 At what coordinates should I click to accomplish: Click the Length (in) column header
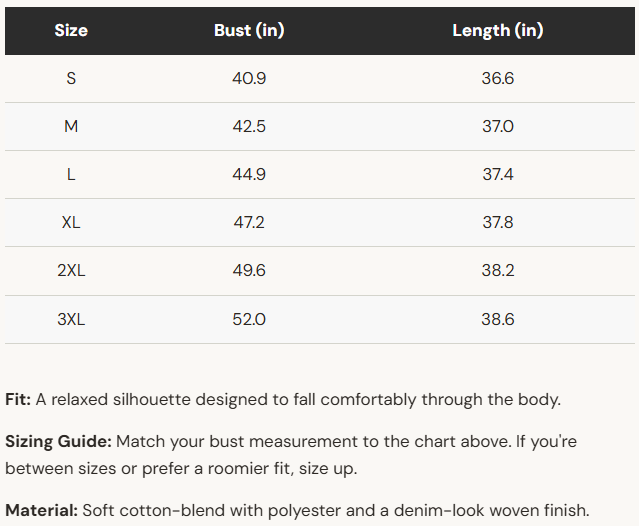498,31
